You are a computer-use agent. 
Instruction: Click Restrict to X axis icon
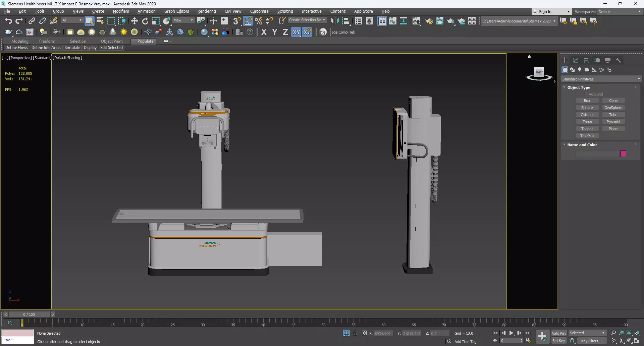coord(264,32)
